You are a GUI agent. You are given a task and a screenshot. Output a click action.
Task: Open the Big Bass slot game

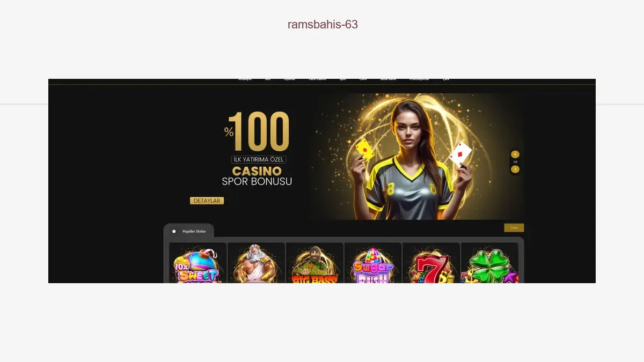pos(314,263)
